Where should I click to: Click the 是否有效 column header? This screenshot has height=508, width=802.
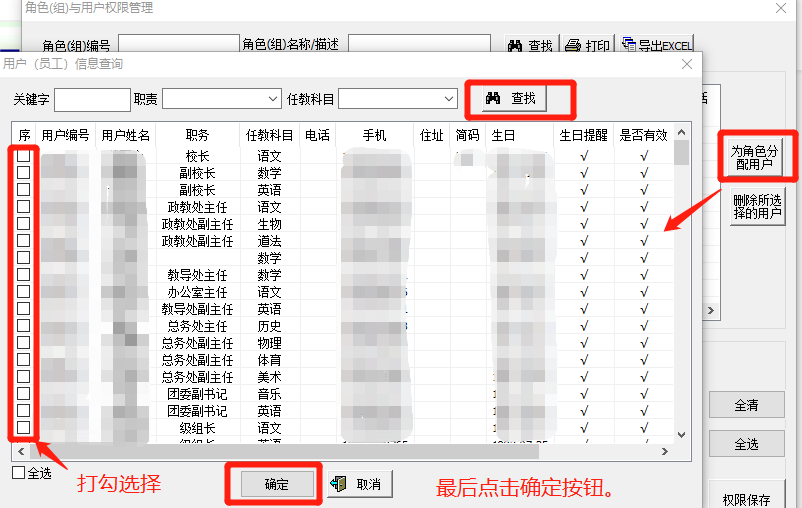click(x=644, y=135)
